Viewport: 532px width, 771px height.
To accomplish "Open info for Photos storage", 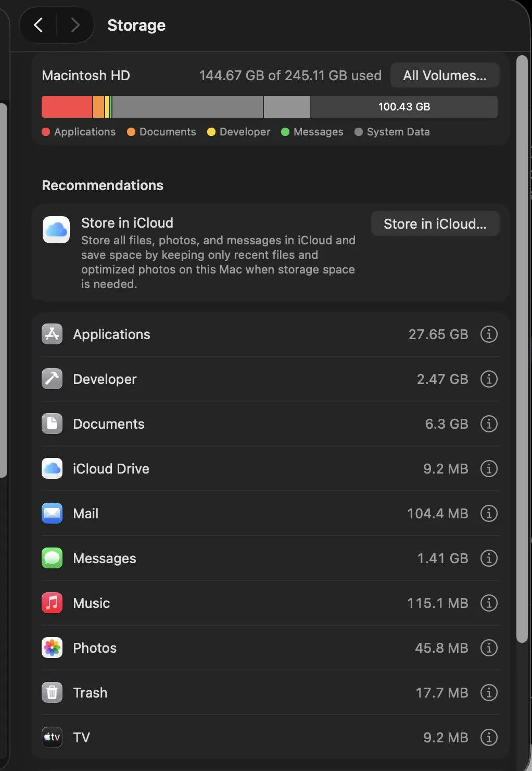I will [x=489, y=648].
